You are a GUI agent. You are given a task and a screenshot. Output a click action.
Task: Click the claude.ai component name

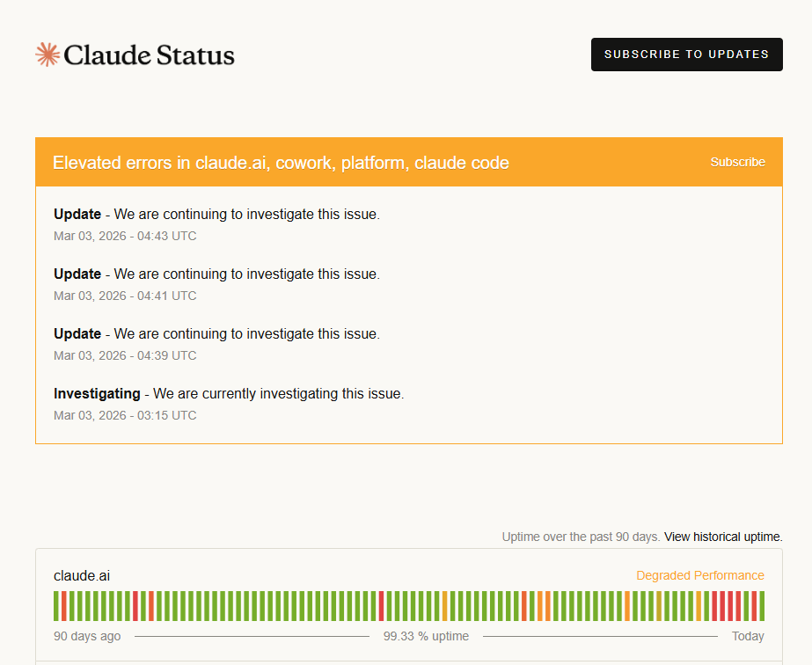click(82, 576)
